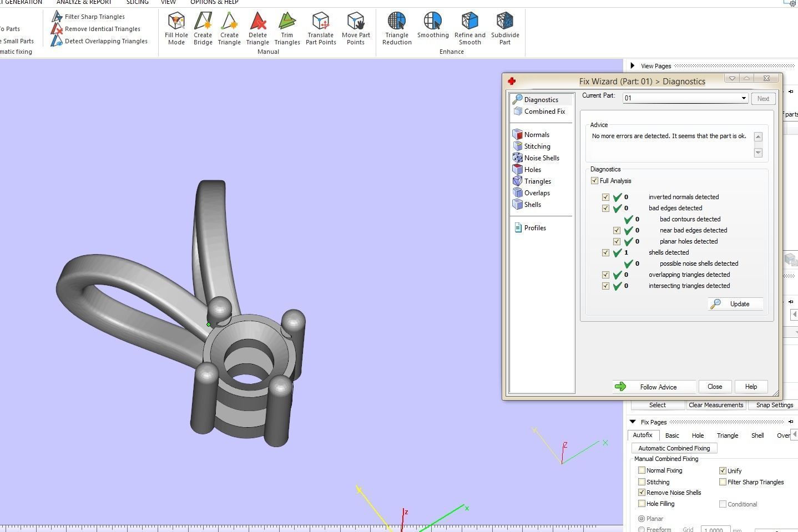Select Move Part Points tool
Image resolution: width=798 pixels, height=532 pixels.
click(356, 29)
